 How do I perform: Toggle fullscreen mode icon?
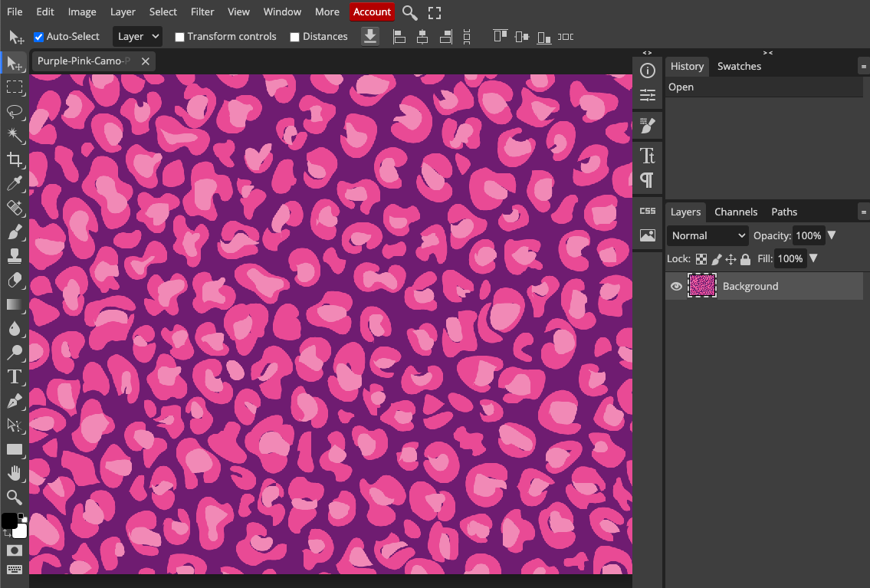(435, 13)
